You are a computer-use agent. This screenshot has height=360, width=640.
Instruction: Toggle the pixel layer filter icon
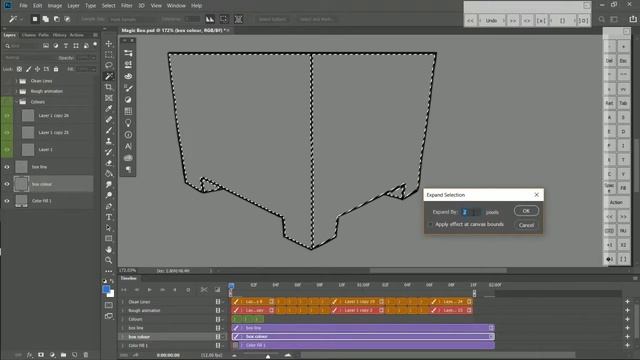46,46
